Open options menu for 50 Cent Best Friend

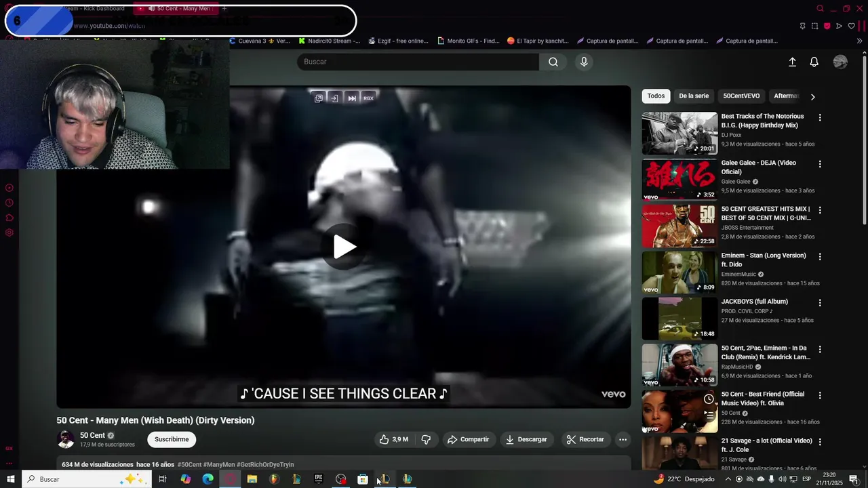820,395
